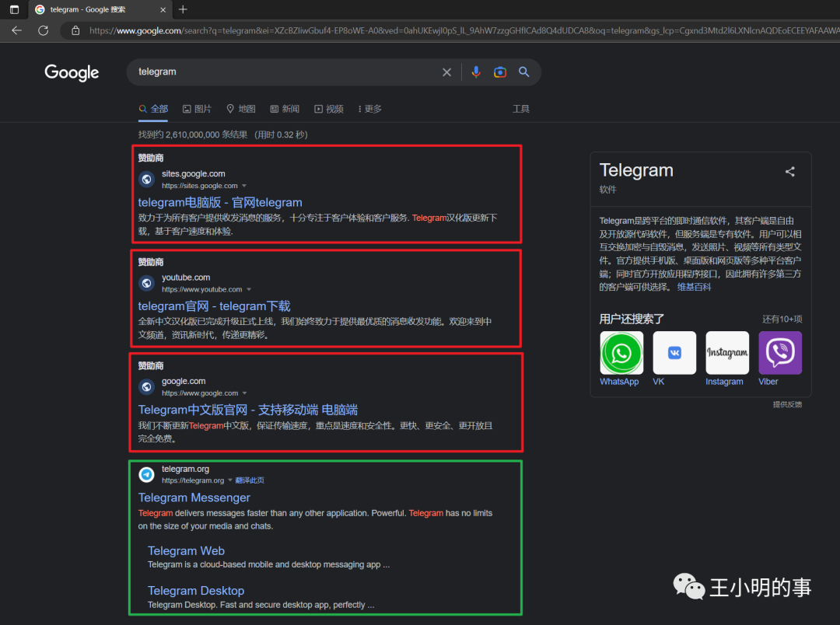840x625 pixels.
Task: Open Viber thumbnail in related searches
Action: click(780, 353)
